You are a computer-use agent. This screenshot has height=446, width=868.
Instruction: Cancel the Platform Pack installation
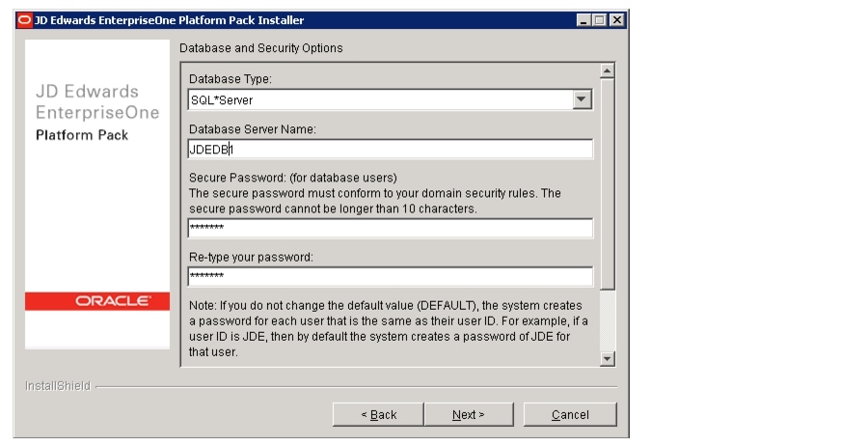[x=570, y=414]
